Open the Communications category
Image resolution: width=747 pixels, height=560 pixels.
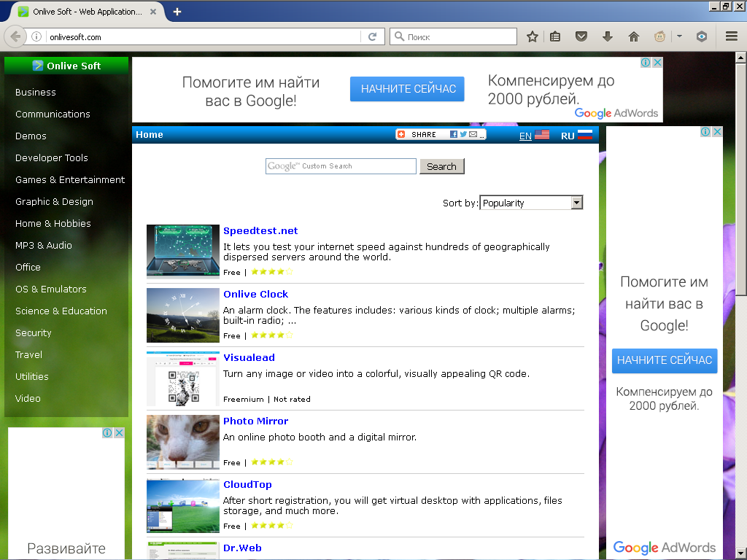point(53,114)
